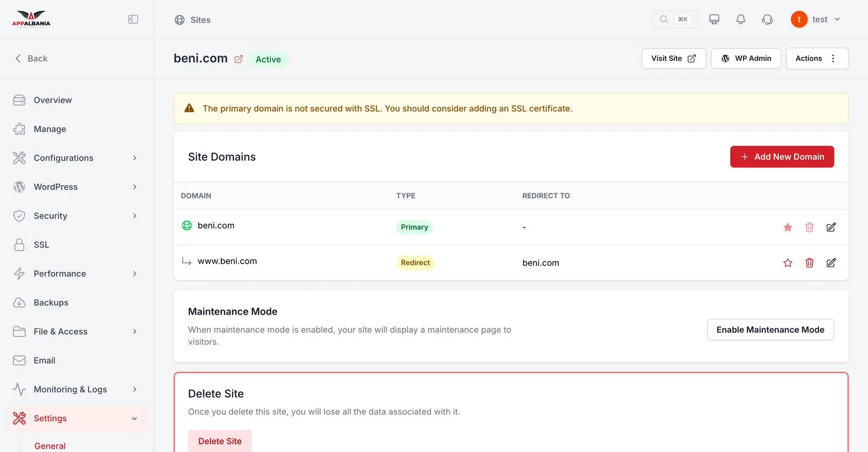
Task: Expand the Configurations submenu chevron
Action: click(x=135, y=158)
